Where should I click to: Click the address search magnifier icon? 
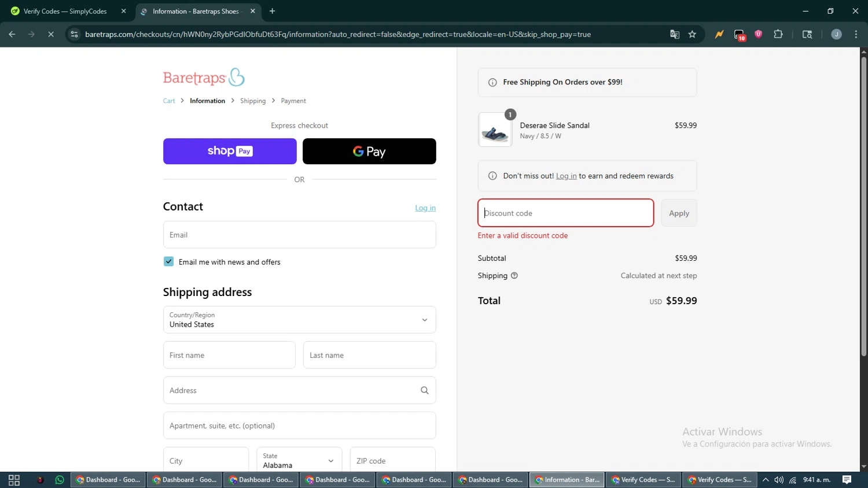425,390
